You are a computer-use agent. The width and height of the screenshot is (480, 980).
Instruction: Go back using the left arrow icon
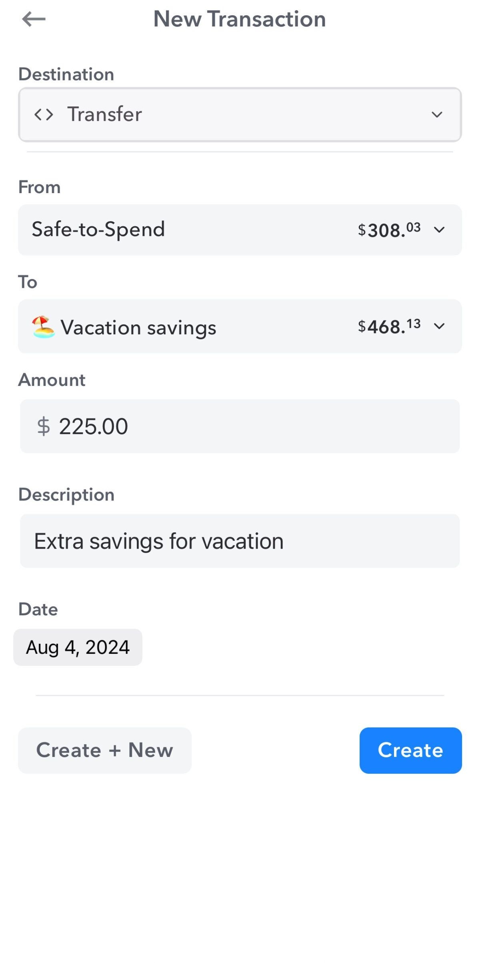(x=34, y=19)
